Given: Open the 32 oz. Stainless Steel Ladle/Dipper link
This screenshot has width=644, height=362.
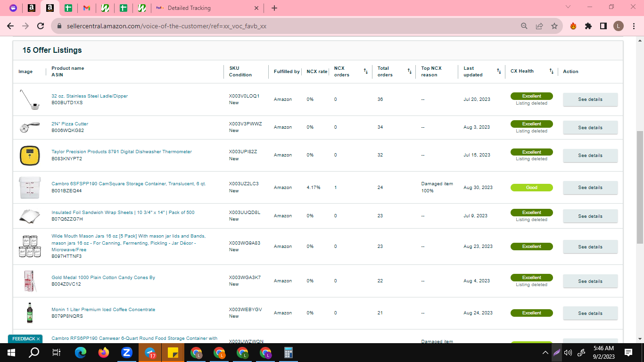Looking at the screenshot, I should 90,96.
